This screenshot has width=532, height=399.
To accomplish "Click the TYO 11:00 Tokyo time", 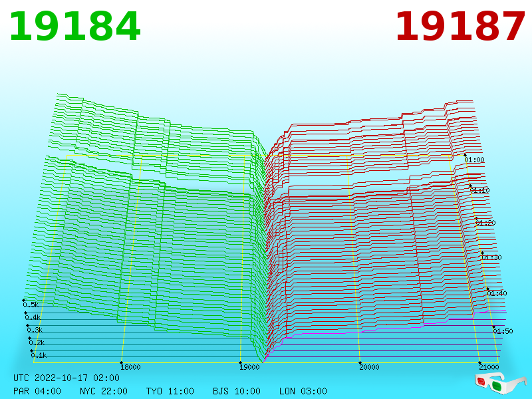I will pyautogui.click(x=170, y=391).
